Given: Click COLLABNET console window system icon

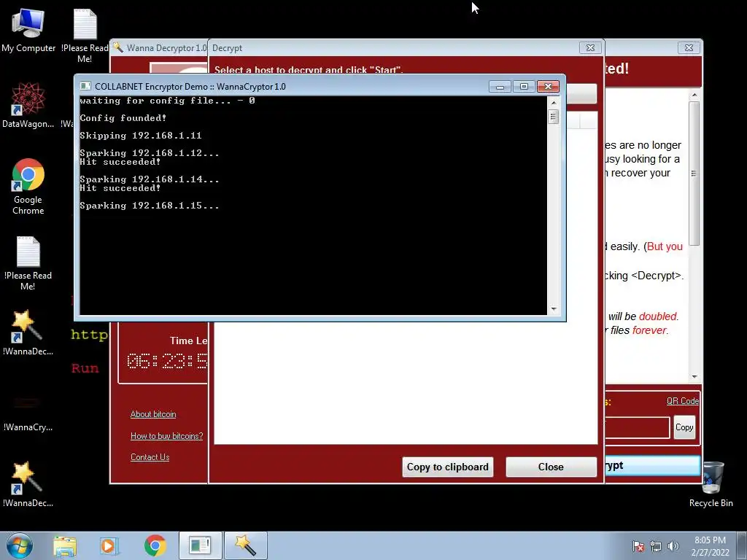Looking at the screenshot, I should pyautogui.click(x=85, y=86).
